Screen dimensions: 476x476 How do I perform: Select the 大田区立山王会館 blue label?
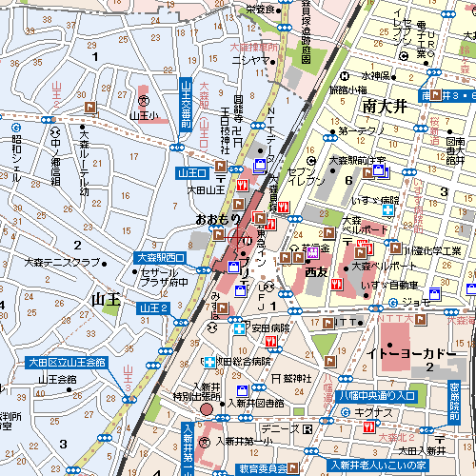[67, 363]
